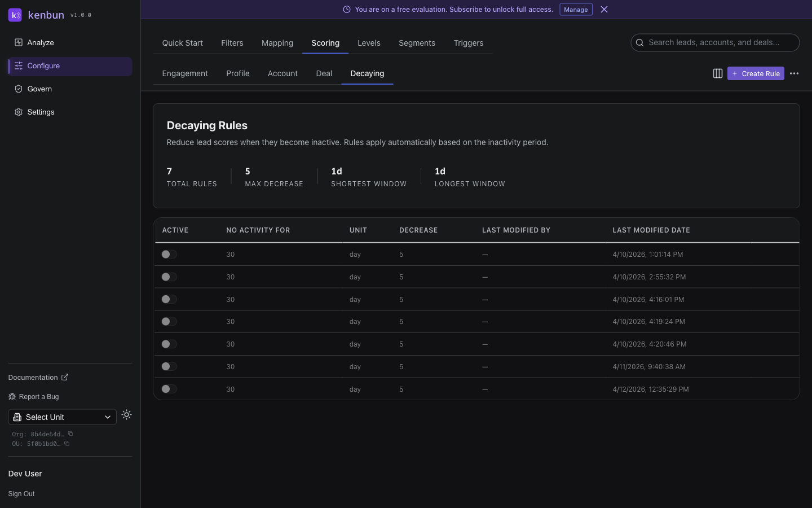Click the Manage subscription button
The height and width of the screenshot is (508, 812).
pos(576,10)
